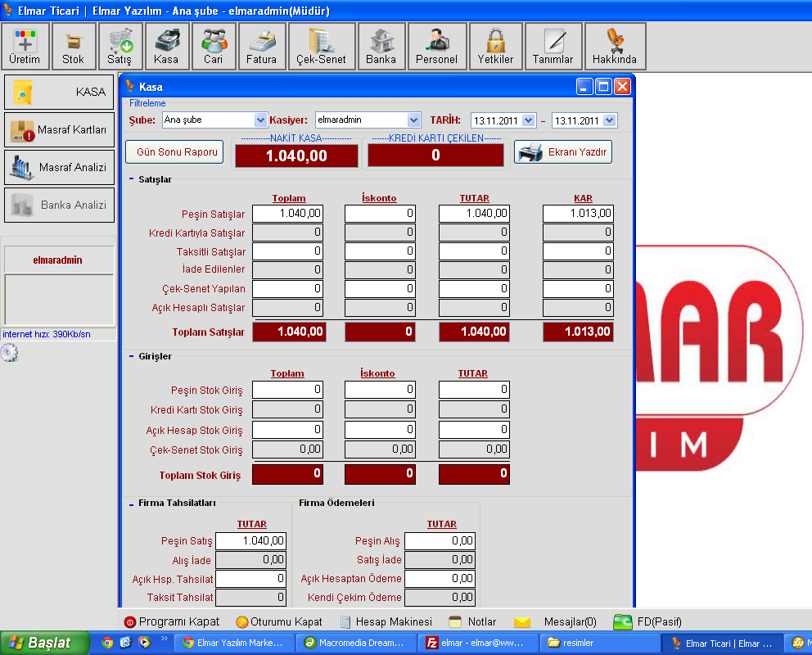The image size is (812, 655).
Task: Open the Tanımlar definitions module
Action: (x=553, y=46)
